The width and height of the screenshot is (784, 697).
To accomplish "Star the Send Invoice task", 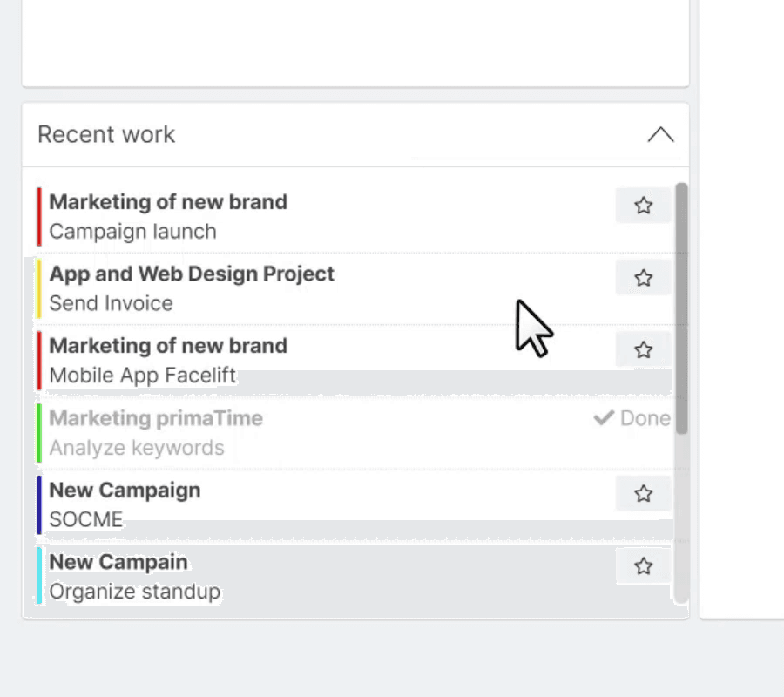I will click(x=643, y=278).
